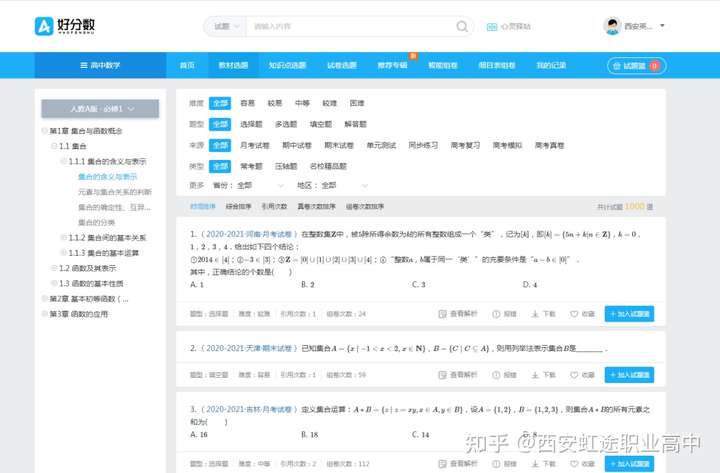Select difficulty filter 全部
720x473 pixels.
(220, 103)
